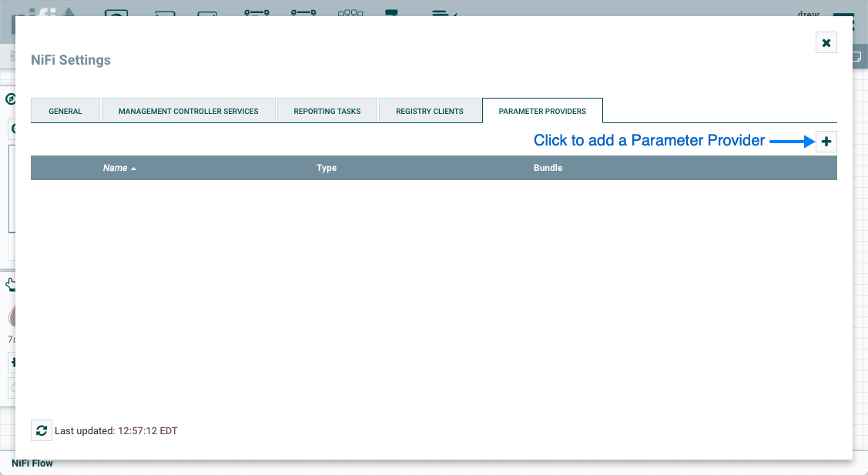Screen dimensions: 868x475
Task: Refresh the settings list with the refresh icon
Action: click(x=42, y=430)
